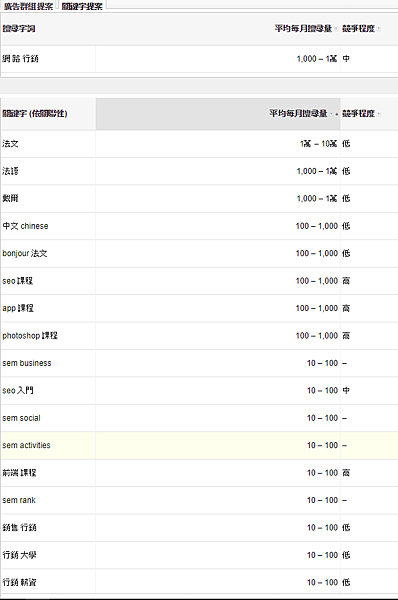Switch to the 廣告群組提案 tab
This screenshot has width=398, height=600.
point(28,6)
